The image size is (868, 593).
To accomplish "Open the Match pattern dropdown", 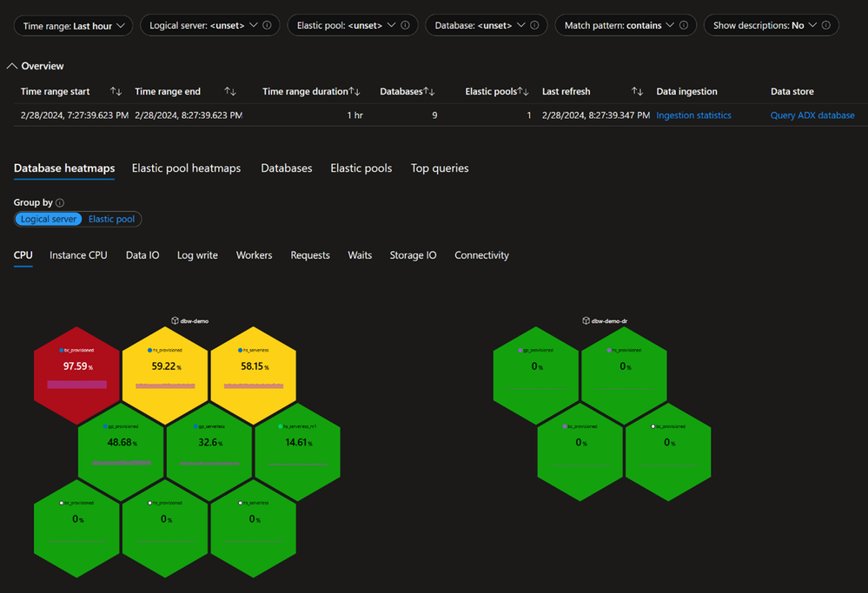I will 626,25.
